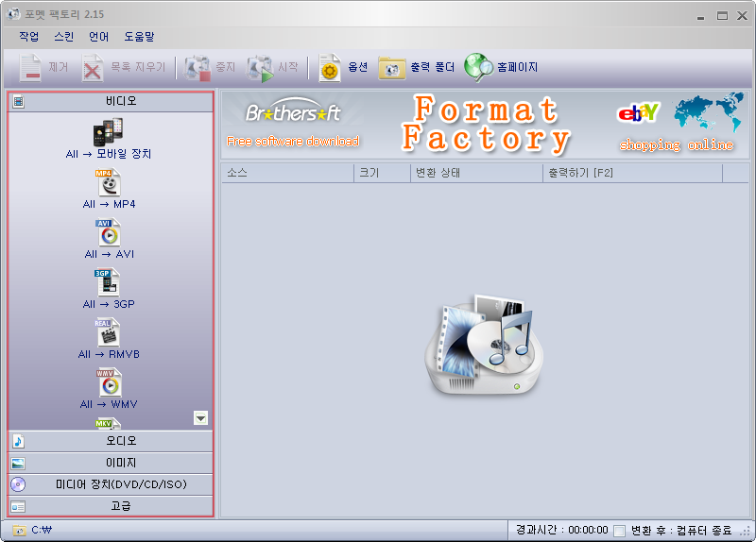Image resolution: width=756 pixels, height=542 pixels.
Task: Click the 변환 상태 column header
Action: pyautogui.click(x=477, y=173)
